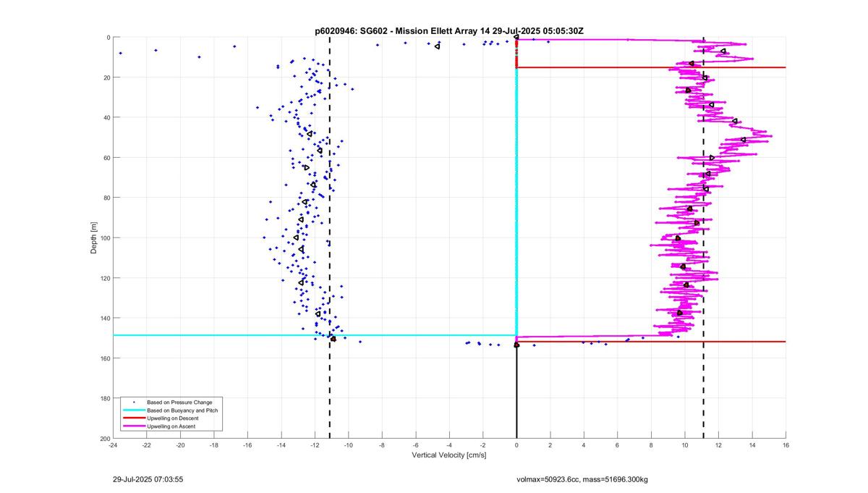
Task: Click x-axis tick label '-2'
Action: click(482, 446)
